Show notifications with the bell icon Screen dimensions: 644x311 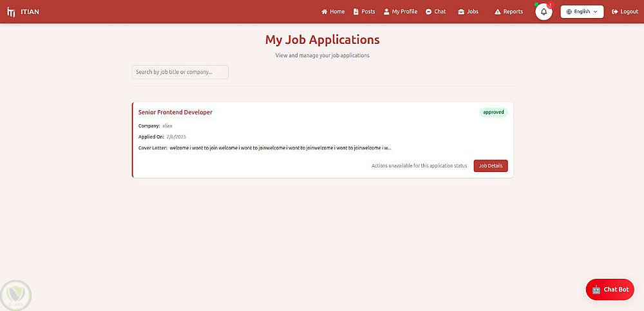(544, 12)
